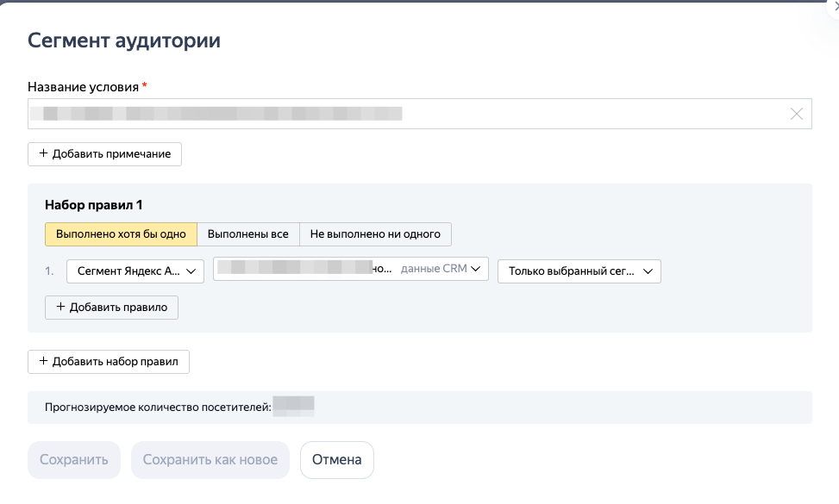Screen dimensions: 839x504
Task: Click the plus icon to add a note
Action: 42,153
